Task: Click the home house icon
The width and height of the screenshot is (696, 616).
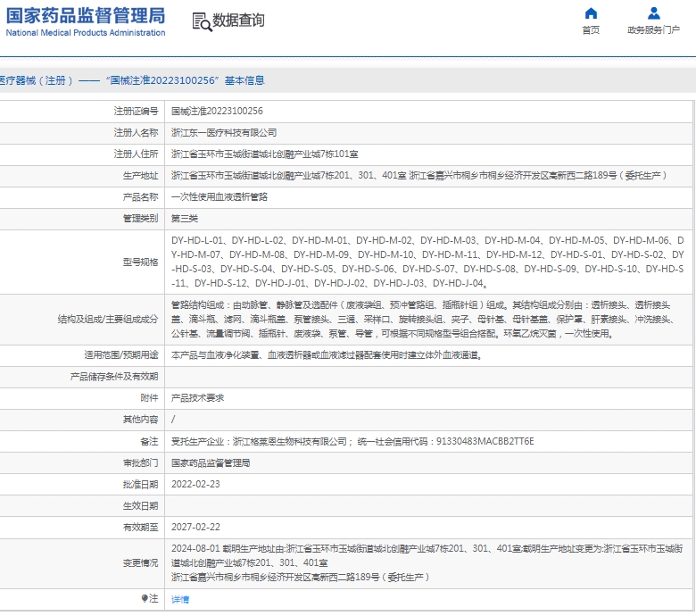Action: coord(591,13)
